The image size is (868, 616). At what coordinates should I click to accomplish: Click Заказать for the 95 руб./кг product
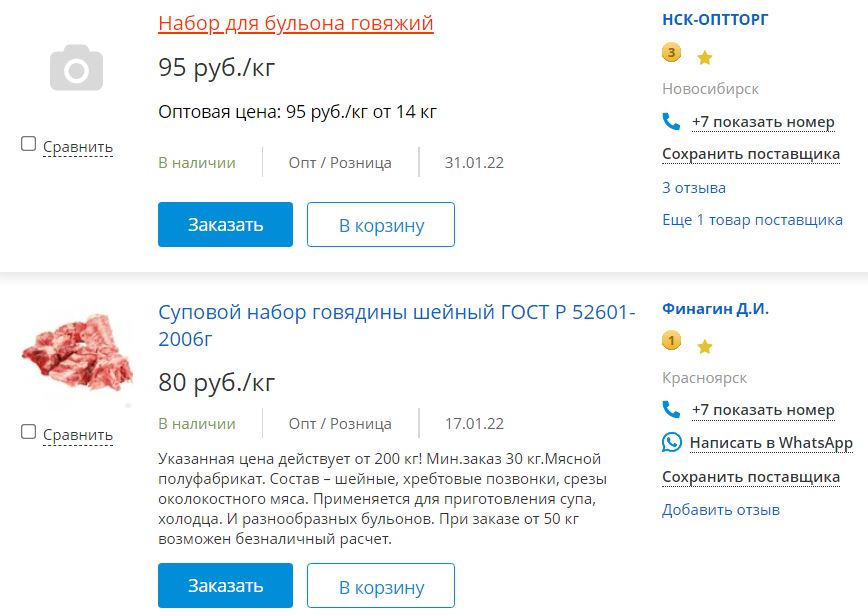click(x=225, y=224)
